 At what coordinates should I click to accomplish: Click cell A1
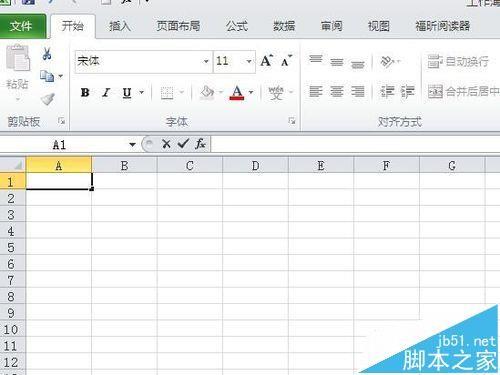[x=59, y=181]
